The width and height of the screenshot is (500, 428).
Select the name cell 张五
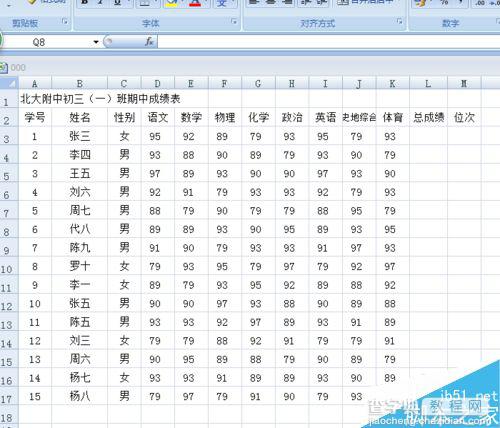click(x=80, y=303)
